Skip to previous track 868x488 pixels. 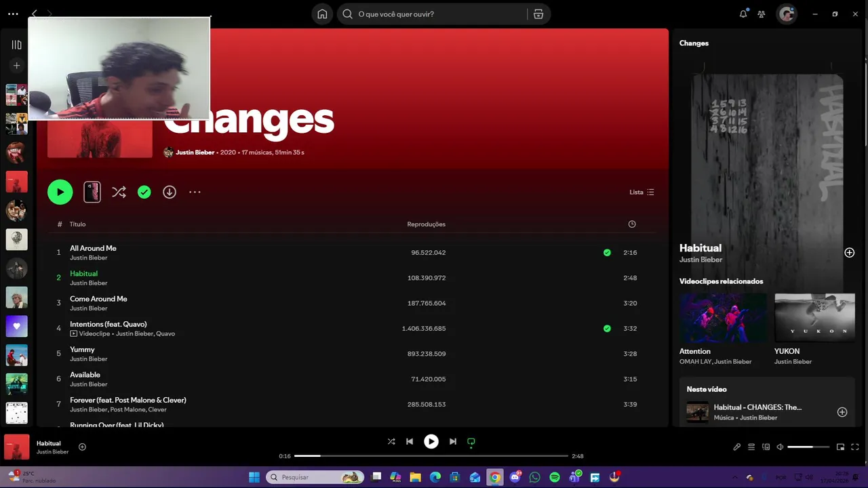(x=410, y=441)
